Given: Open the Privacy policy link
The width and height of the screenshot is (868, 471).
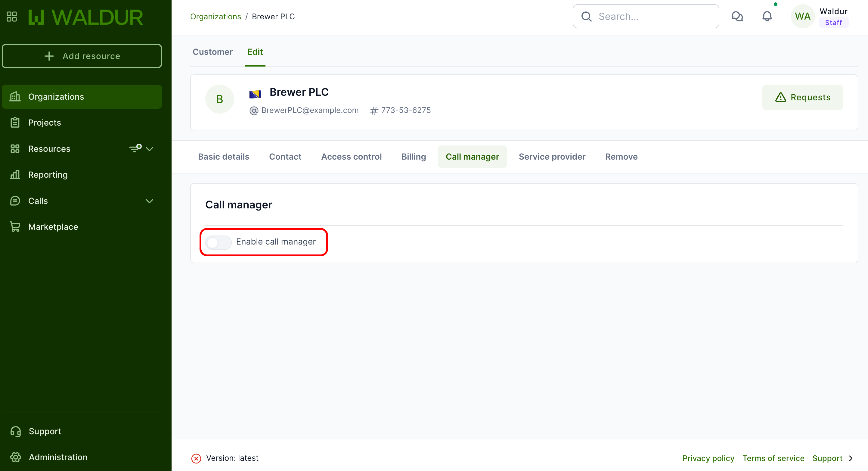Looking at the screenshot, I should 708,458.
